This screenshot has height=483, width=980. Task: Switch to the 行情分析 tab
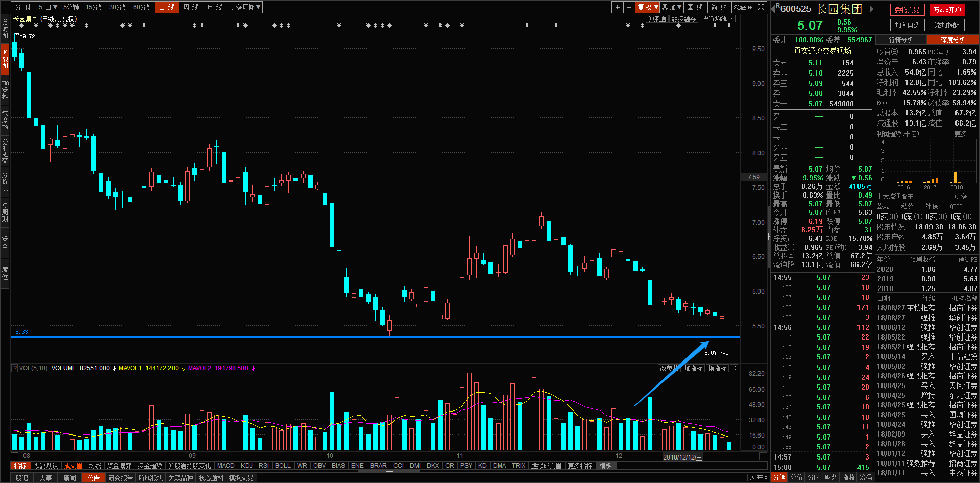[x=901, y=40]
